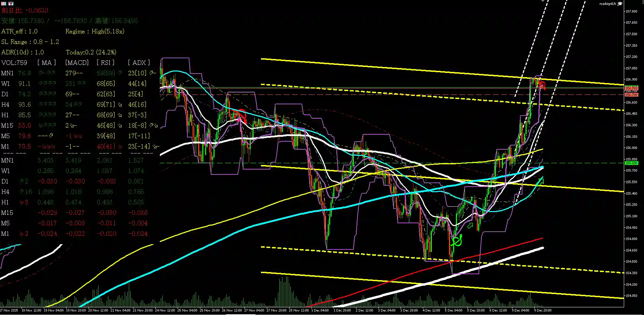Click the green curled swing symbol drawn near 154.800
This screenshot has height=315, width=644.
pyautogui.click(x=457, y=241)
